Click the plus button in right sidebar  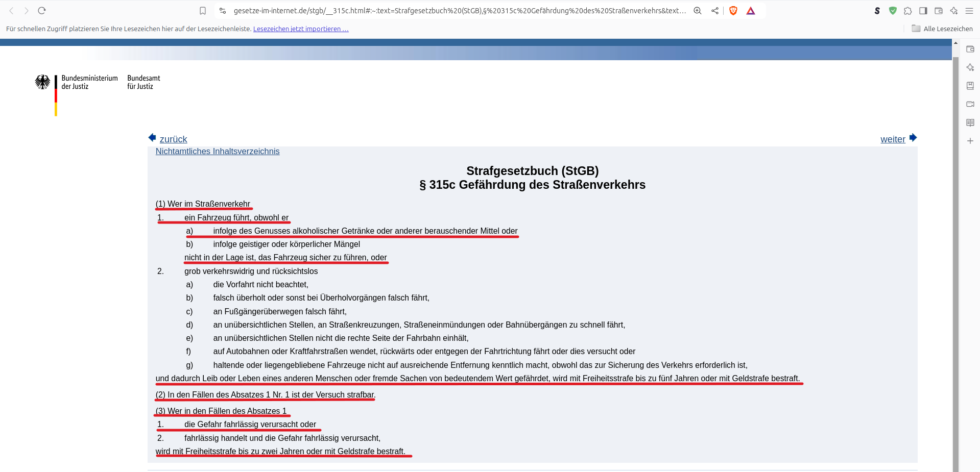click(x=970, y=141)
